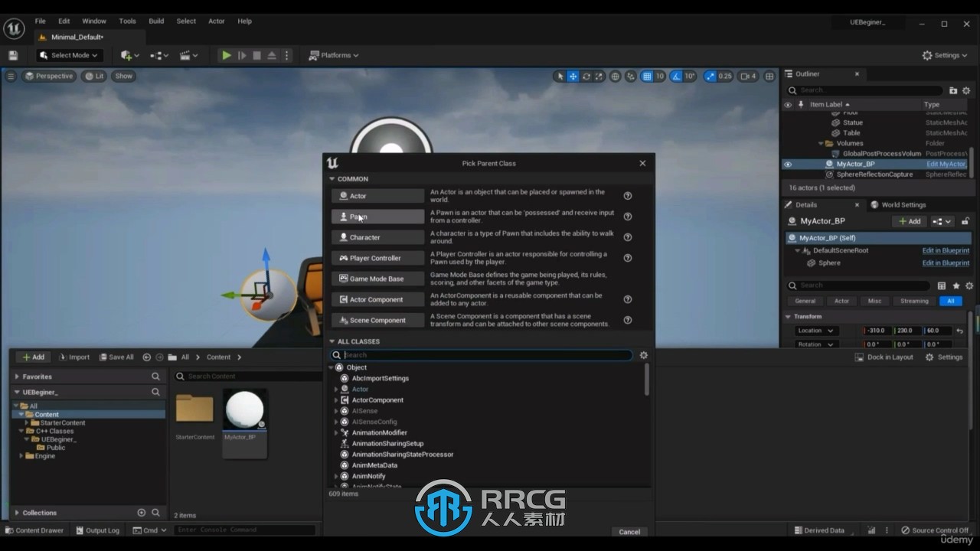This screenshot has width=980, height=551.
Task: Choose Pawn as parent class
Action: [377, 217]
